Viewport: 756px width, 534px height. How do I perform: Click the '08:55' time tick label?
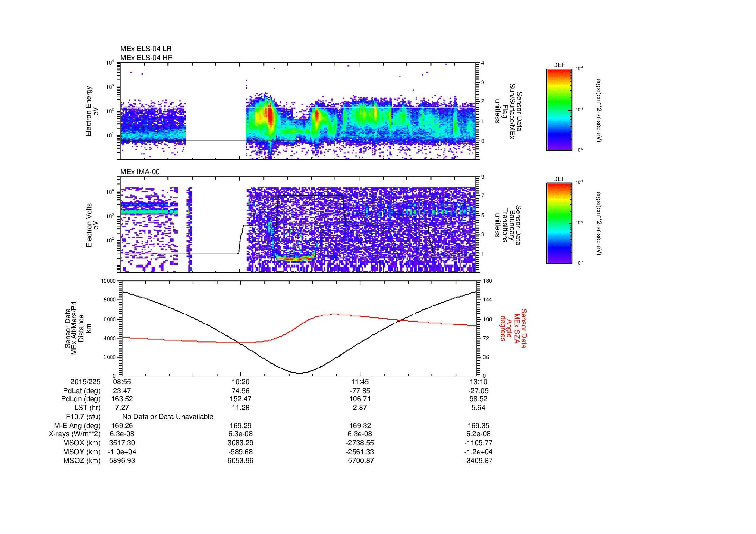(122, 382)
